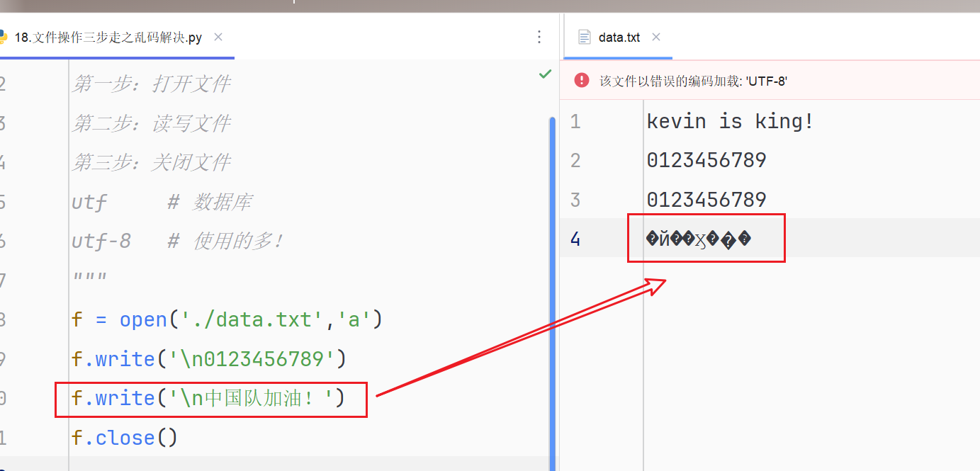This screenshot has width=980, height=471.
Task: Click line number 1 in data.txt gutter
Action: (575, 121)
